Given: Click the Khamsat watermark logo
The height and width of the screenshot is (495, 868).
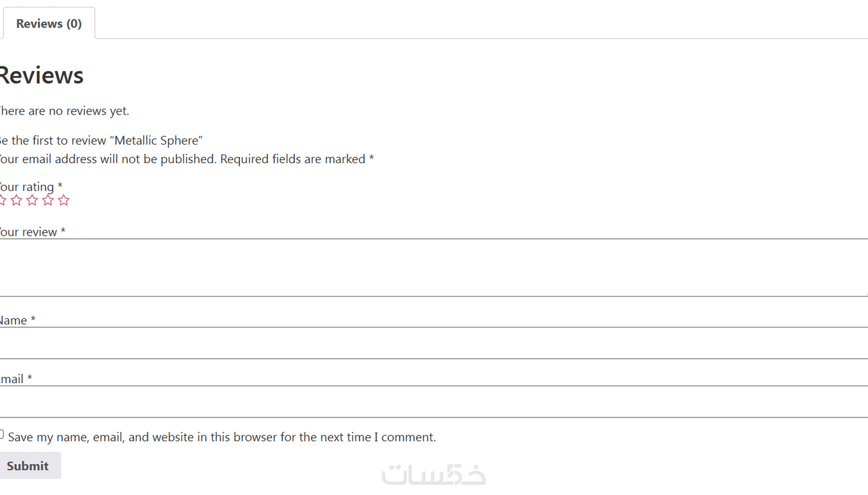Looking at the screenshot, I should 433,474.
